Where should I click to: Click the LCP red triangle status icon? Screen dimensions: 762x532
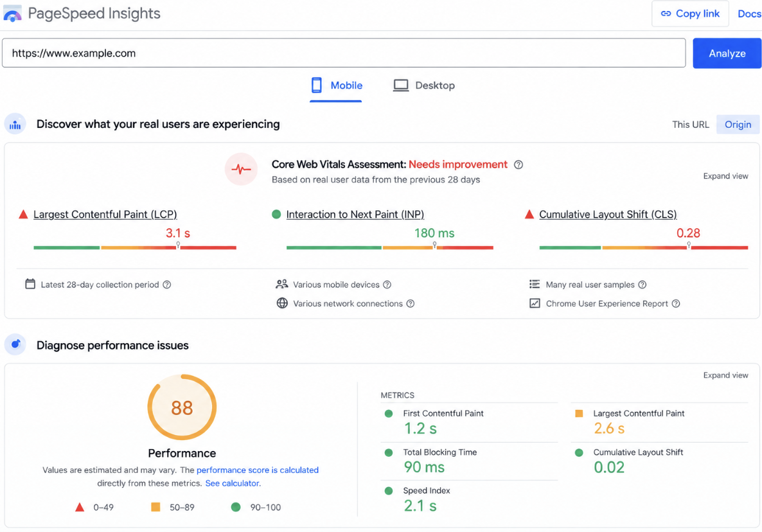pos(23,214)
